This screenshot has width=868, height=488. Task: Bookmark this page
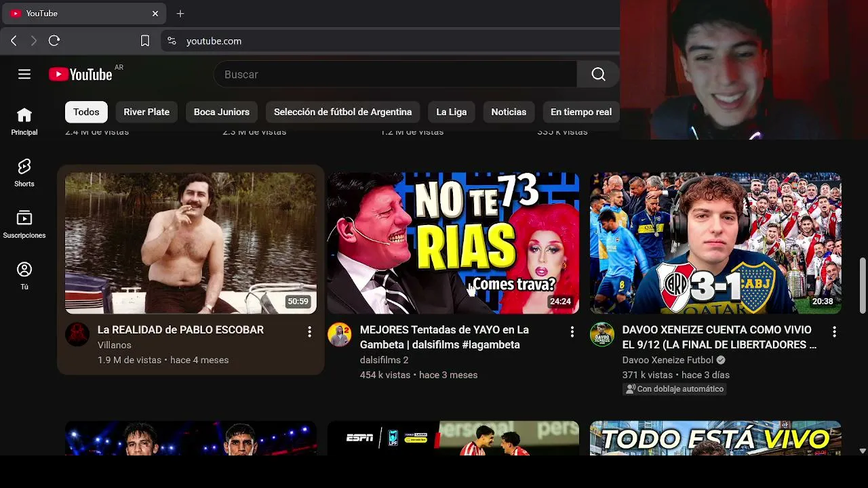pos(144,41)
